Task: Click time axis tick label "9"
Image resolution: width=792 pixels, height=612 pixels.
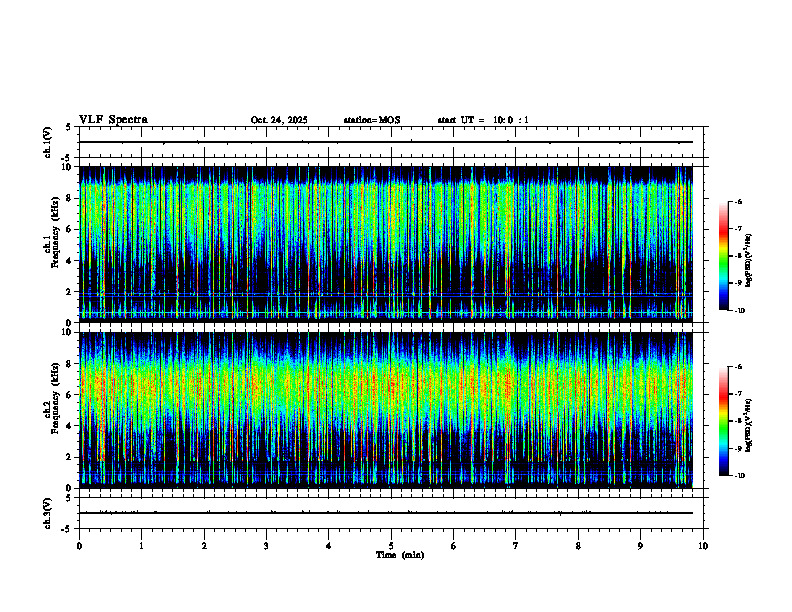Action: pyautogui.click(x=640, y=546)
